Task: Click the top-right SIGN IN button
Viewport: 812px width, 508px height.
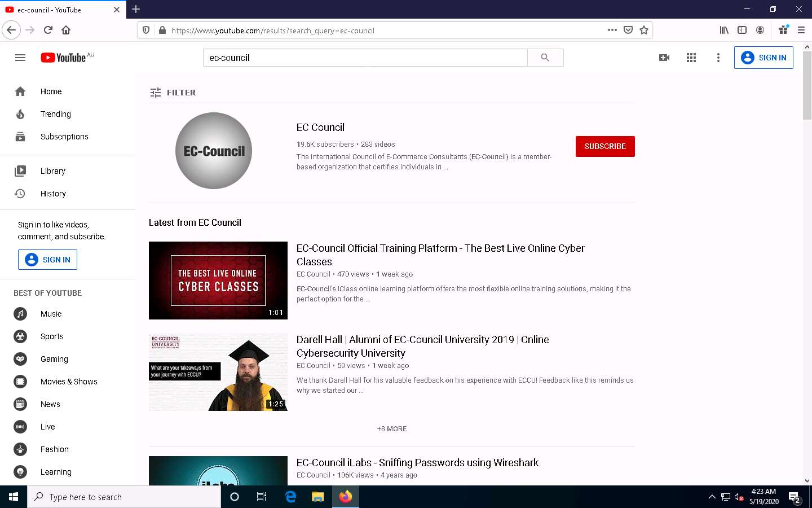Action: click(x=764, y=58)
